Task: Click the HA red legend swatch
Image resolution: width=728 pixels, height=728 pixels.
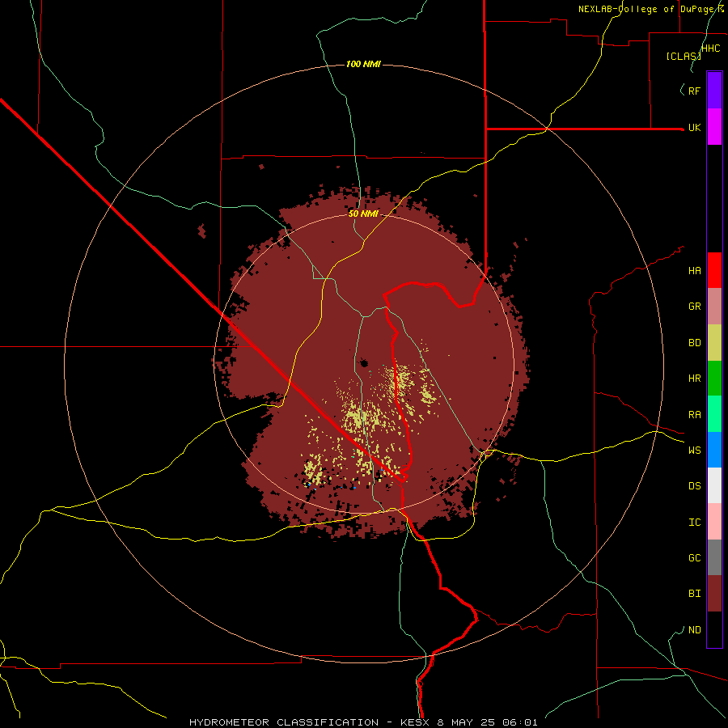Action: [x=714, y=270]
